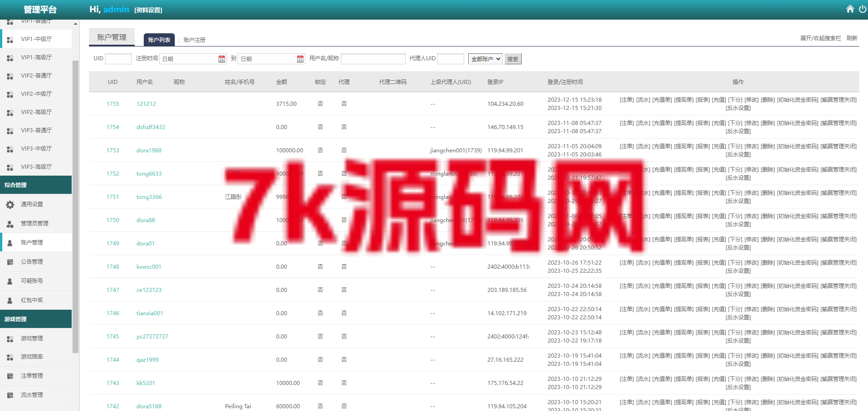
Task: Click [修改] for user kxwsc001 row
Action: click(751, 263)
